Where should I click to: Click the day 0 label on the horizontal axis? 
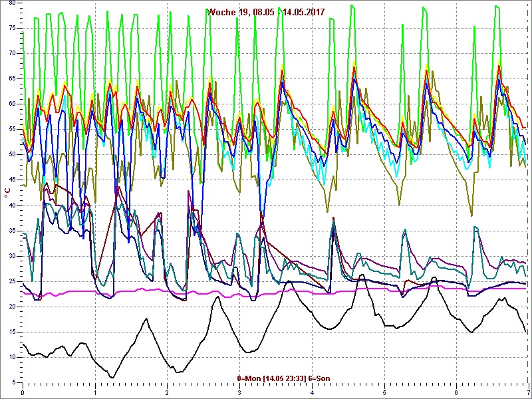[23, 393]
